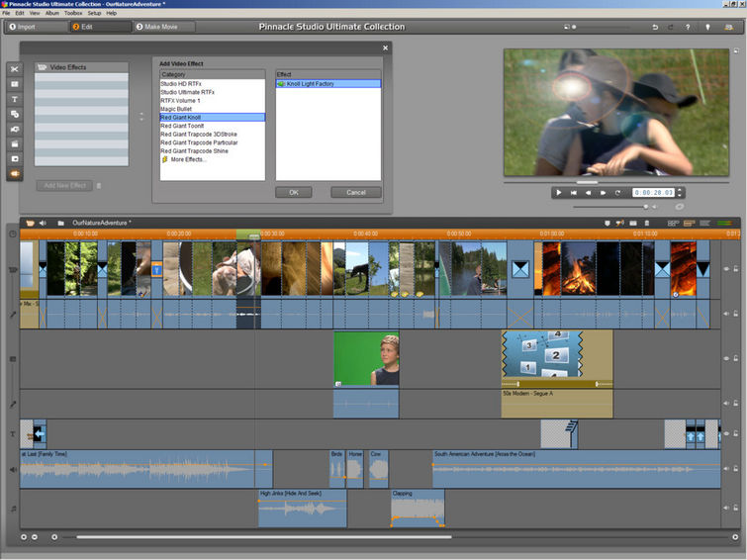This screenshot has width=747, height=560.
Task: Delete clip using timeline trash can icon
Action: [646, 223]
